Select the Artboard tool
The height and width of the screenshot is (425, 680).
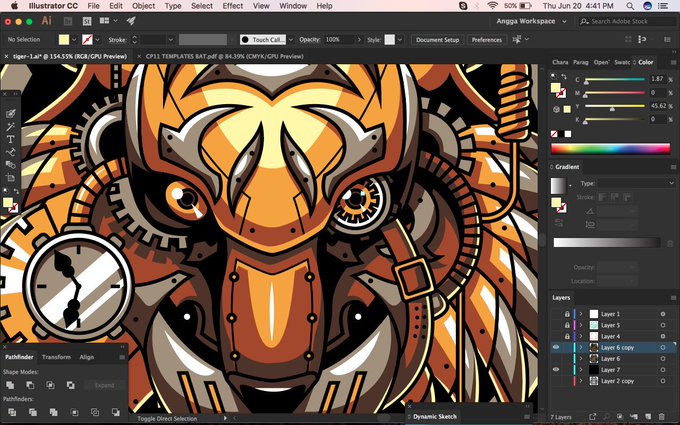10,177
